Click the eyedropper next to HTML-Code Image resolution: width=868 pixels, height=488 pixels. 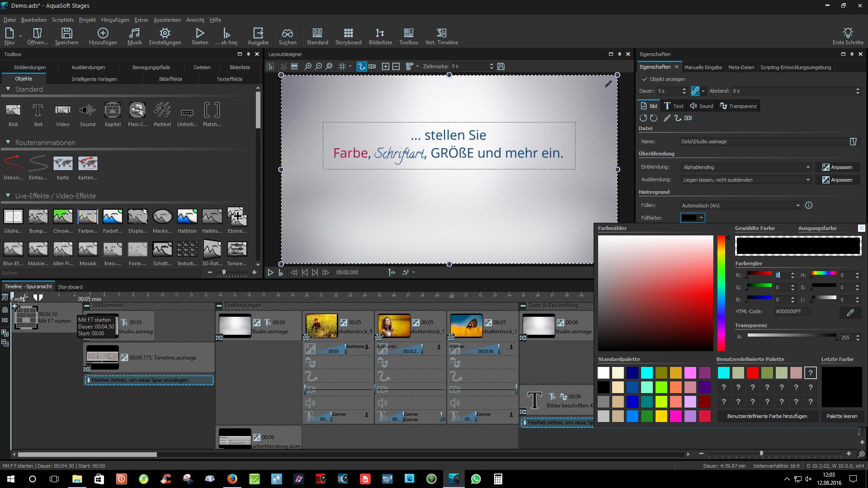pyautogui.click(x=850, y=312)
